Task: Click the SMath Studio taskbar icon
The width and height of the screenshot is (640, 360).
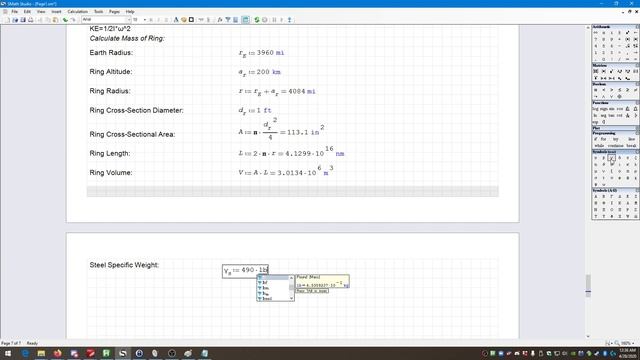Action: 122,353
